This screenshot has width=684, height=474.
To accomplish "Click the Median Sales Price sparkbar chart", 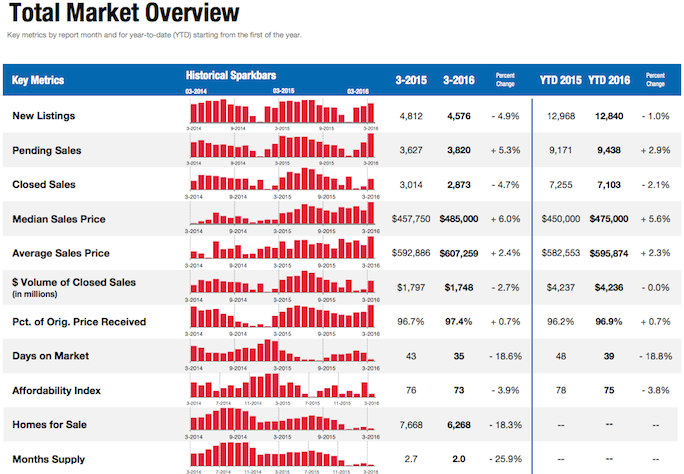I will coord(280,216).
